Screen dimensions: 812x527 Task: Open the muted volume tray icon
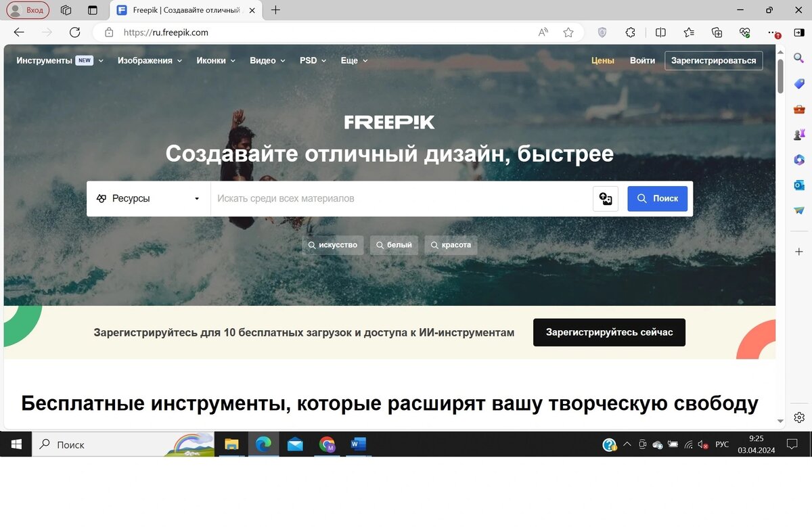click(x=703, y=444)
